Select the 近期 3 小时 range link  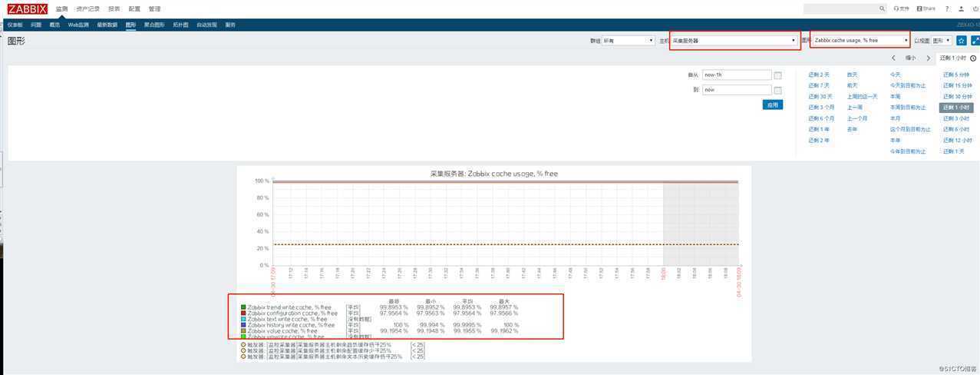(956, 118)
